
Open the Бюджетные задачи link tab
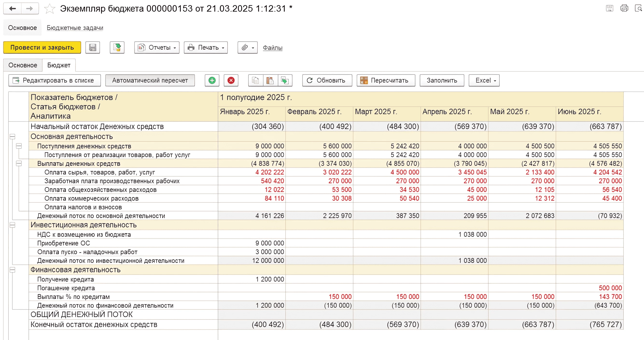pyautogui.click(x=75, y=28)
